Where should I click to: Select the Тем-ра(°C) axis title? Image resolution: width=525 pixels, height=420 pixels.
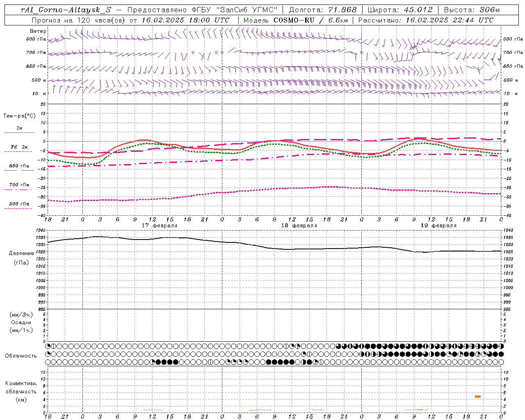pos(19,116)
